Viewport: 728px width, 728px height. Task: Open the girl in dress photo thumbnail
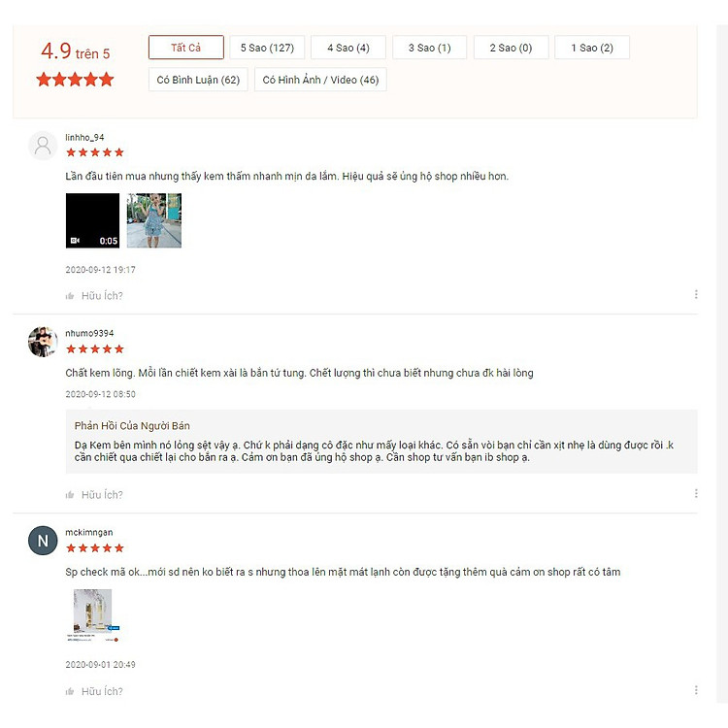click(x=154, y=220)
